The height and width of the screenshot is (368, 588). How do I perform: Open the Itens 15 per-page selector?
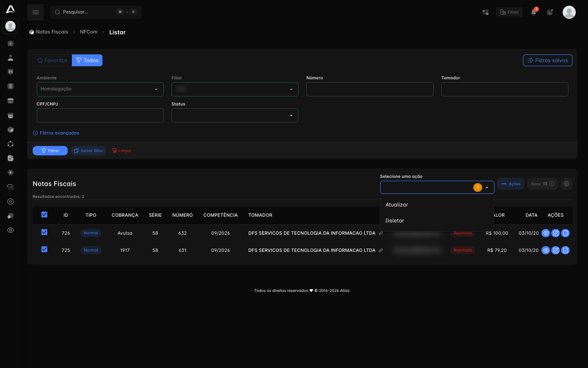click(x=542, y=184)
